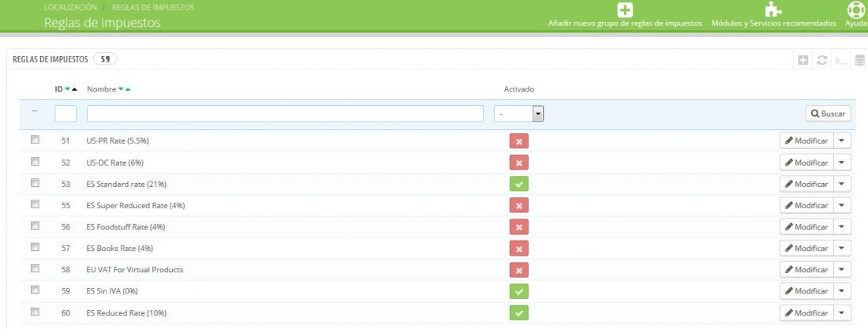Sort ID column descending arrow
This screenshot has width=868, height=329.
pyautogui.click(x=68, y=89)
